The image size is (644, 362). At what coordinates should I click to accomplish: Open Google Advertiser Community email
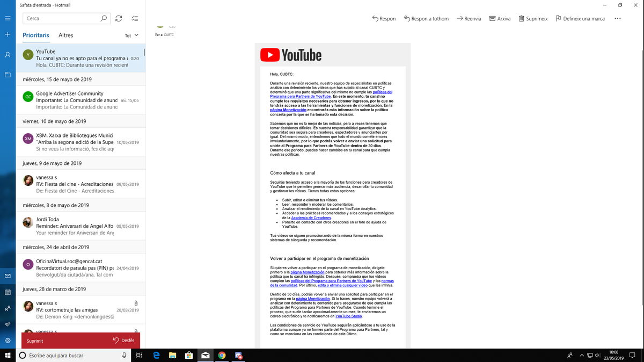pos(80,100)
